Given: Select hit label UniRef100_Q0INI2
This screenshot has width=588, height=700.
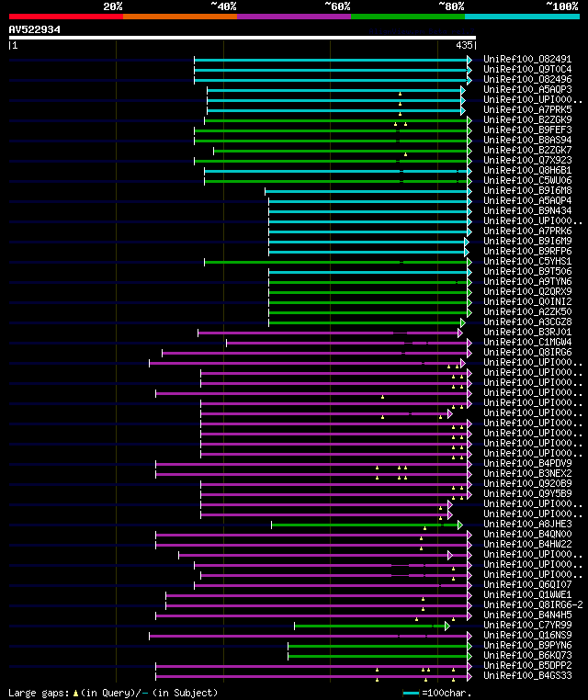Looking at the screenshot, I should click(x=527, y=302).
